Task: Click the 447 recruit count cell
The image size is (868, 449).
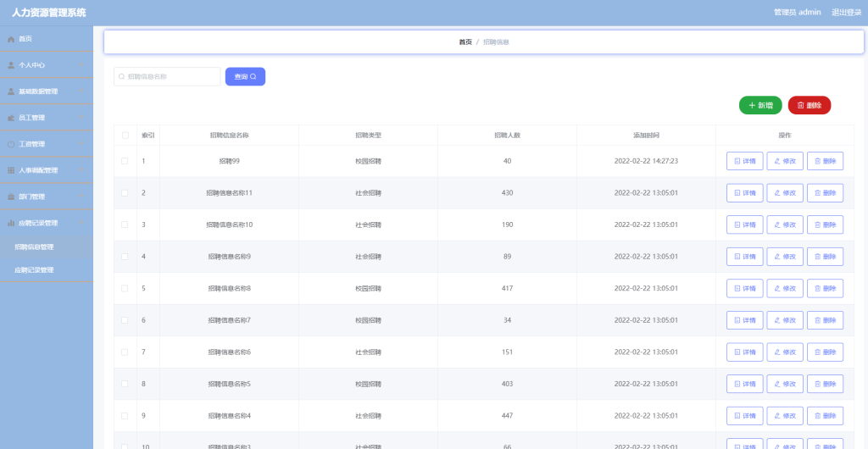Action: (507, 415)
